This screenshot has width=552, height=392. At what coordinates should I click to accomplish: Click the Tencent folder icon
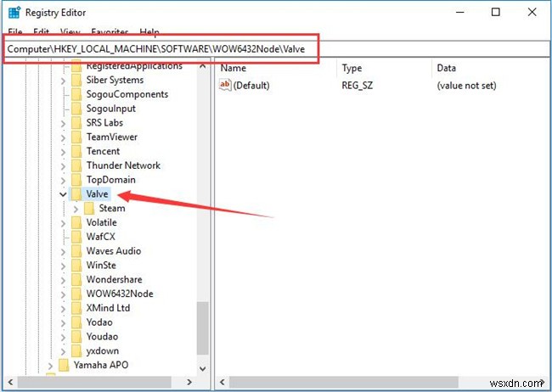point(76,151)
